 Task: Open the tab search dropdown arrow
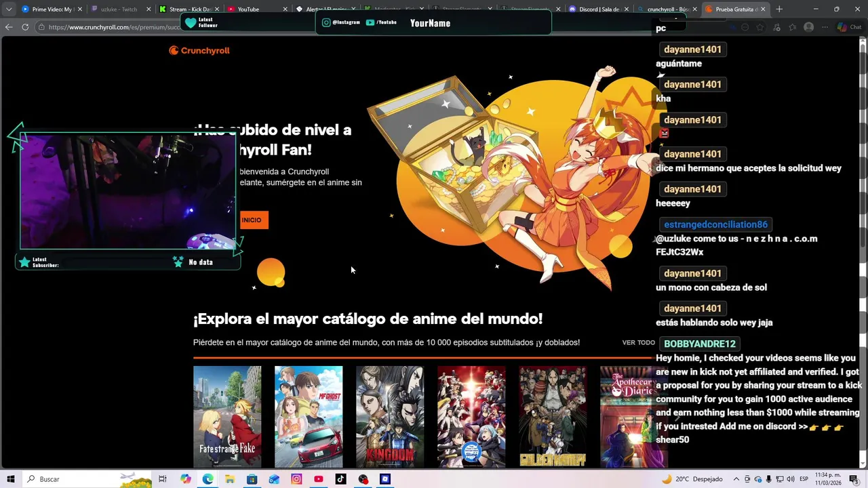click(x=8, y=9)
